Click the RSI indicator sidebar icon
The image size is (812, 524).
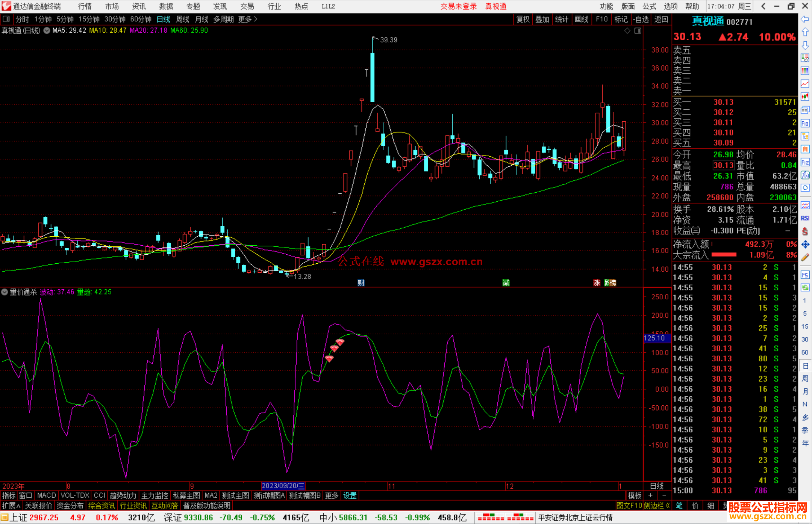[805, 218]
